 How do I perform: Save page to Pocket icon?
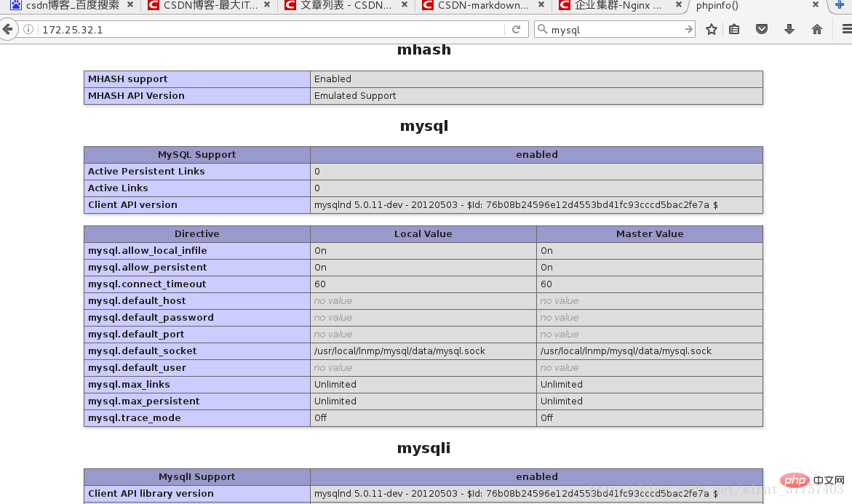762,29
